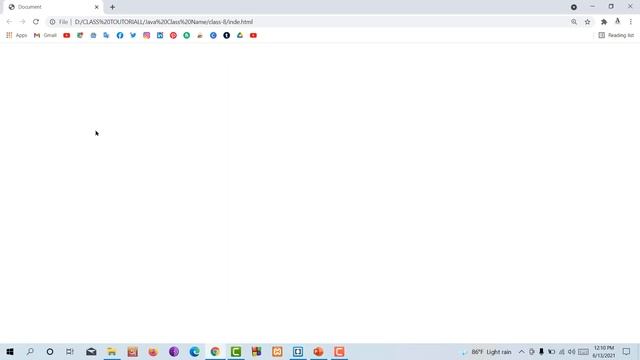Viewport: 640px width, 360px height.
Task: Open the Tumblr bookmark
Action: [227, 36]
